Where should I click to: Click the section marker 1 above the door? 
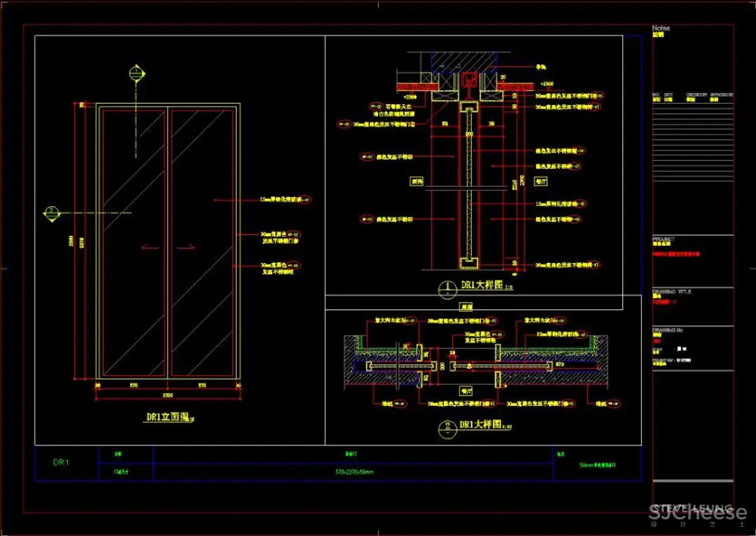coord(136,73)
